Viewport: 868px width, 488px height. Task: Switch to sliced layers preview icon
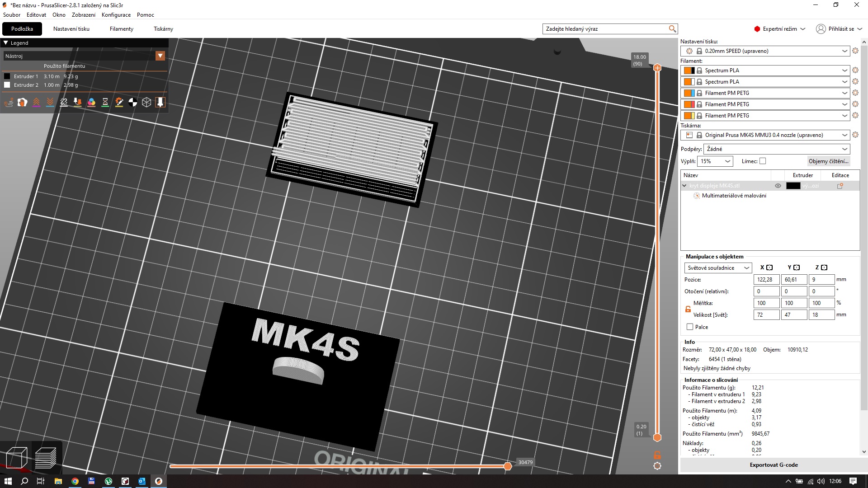46,457
